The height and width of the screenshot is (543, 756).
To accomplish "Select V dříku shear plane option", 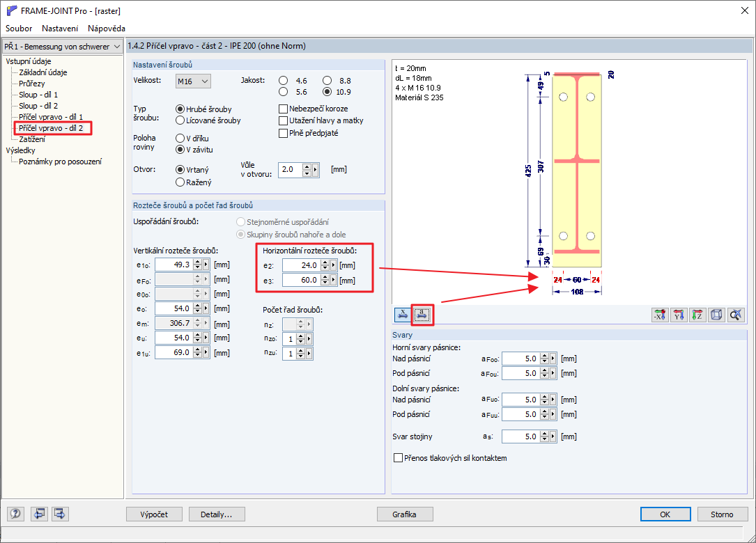I will tap(180, 139).
